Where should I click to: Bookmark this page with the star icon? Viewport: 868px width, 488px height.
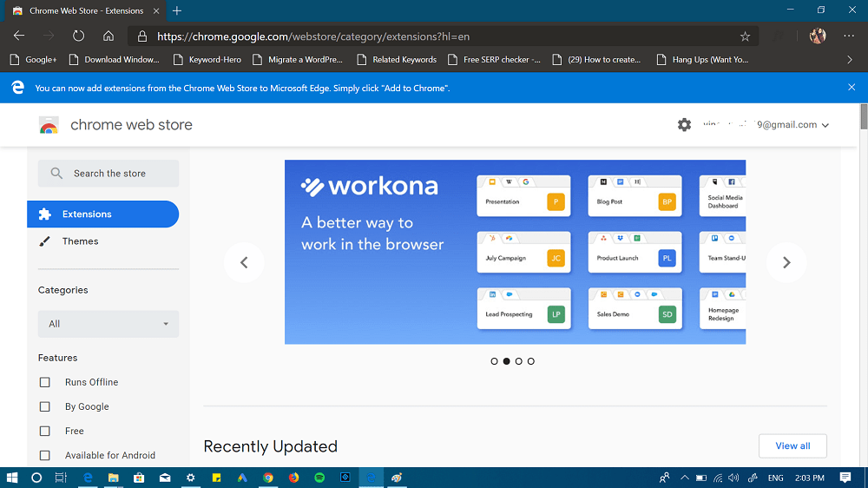click(x=745, y=36)
